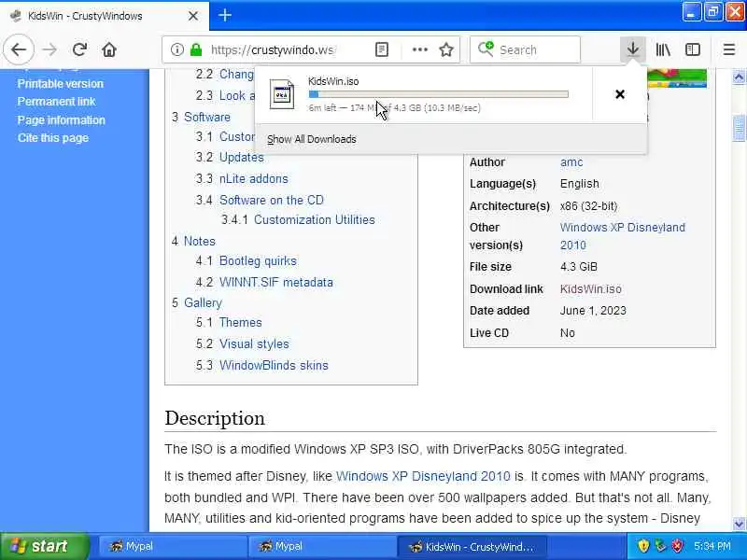The width and height of the screenshot is (747, 560).
Task: Jump to 3.3 nLite addons section
Action: 242,178
